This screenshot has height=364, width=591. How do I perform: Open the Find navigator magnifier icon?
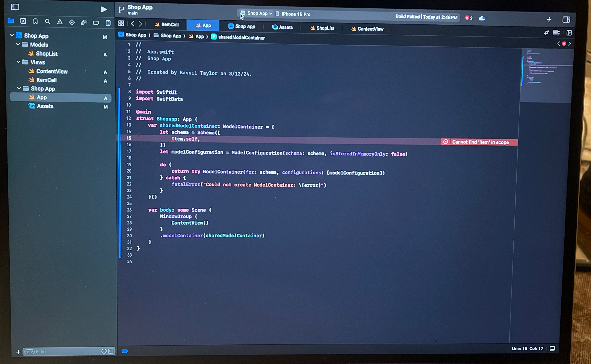47,22
